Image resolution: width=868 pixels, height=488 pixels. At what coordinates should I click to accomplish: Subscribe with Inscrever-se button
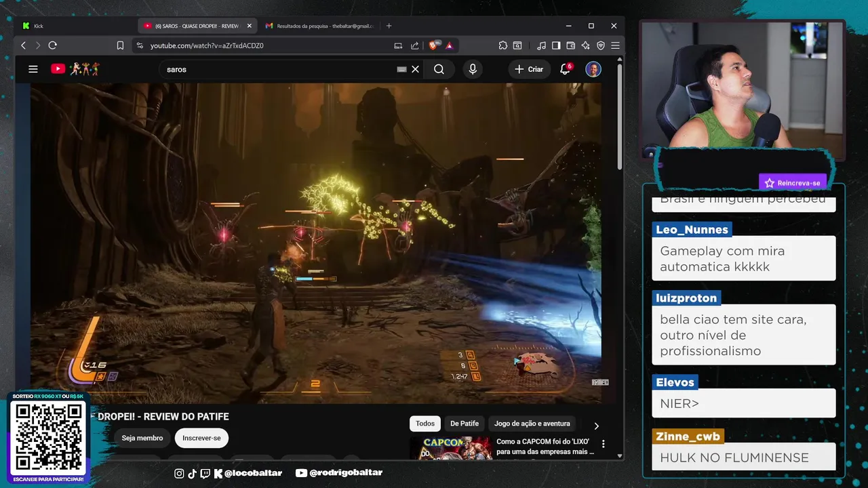(201, 438)
